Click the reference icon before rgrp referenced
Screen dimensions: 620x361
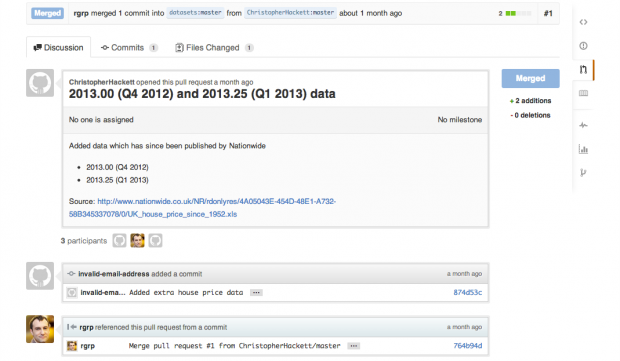tap(72, 327)
